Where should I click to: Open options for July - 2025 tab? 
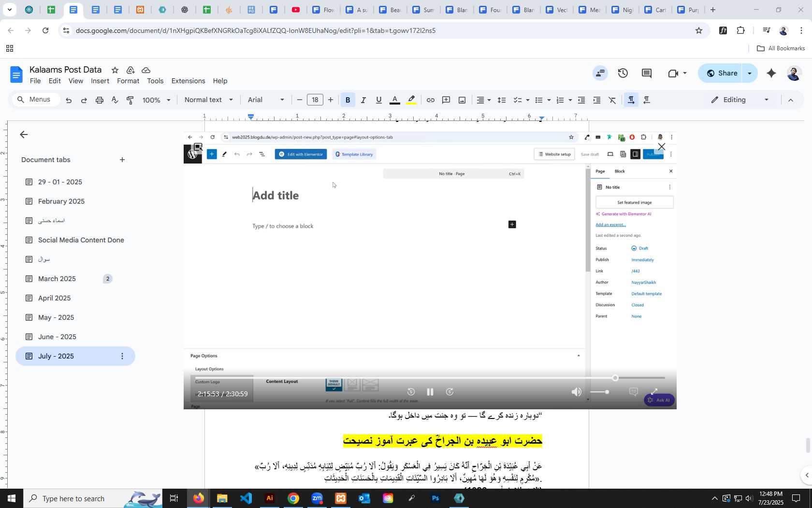[x=122, y=356]
